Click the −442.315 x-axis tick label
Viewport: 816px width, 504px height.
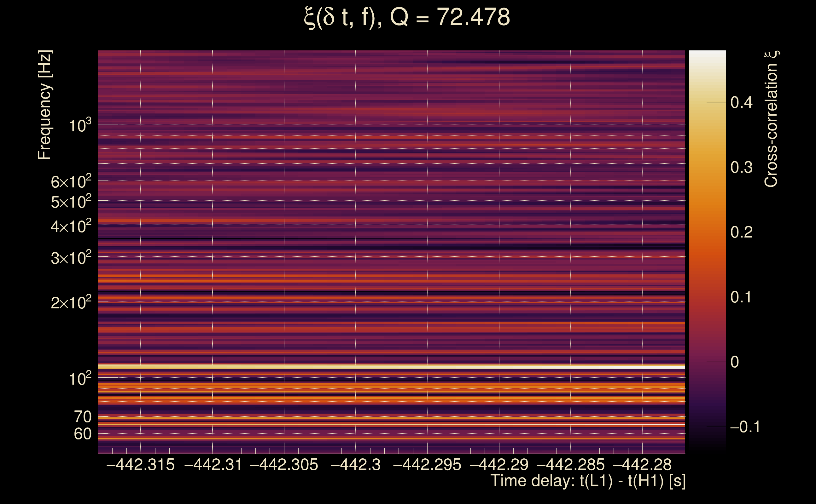[140, 465]
